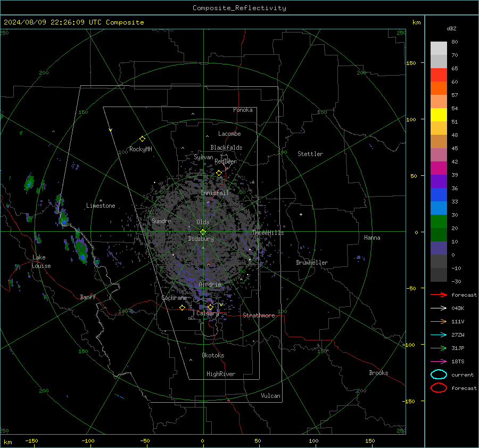
Task: Click the Airdrie city label
Action: 210,284
